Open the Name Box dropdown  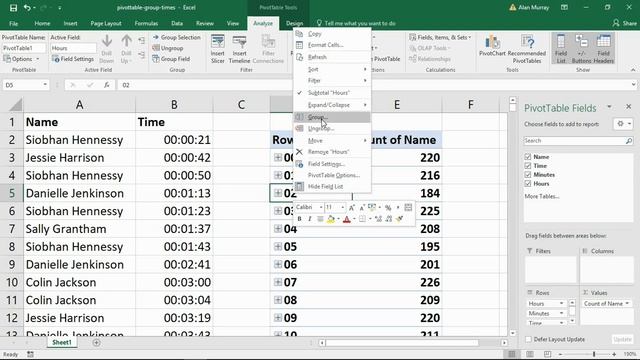tap(45, 85)
